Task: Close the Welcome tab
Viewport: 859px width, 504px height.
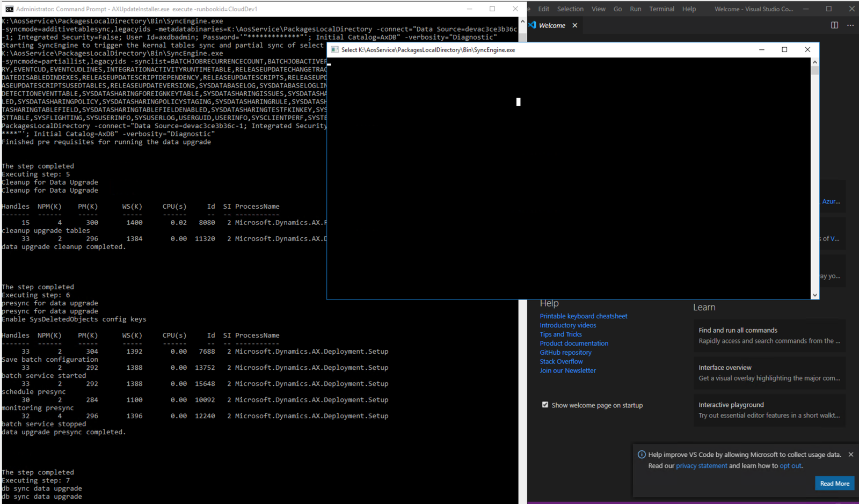Action: 575,25
